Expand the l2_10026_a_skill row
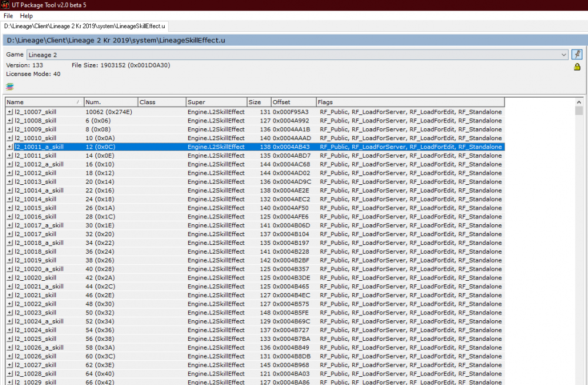Viewport: 588px width, 385px height. 10,347
